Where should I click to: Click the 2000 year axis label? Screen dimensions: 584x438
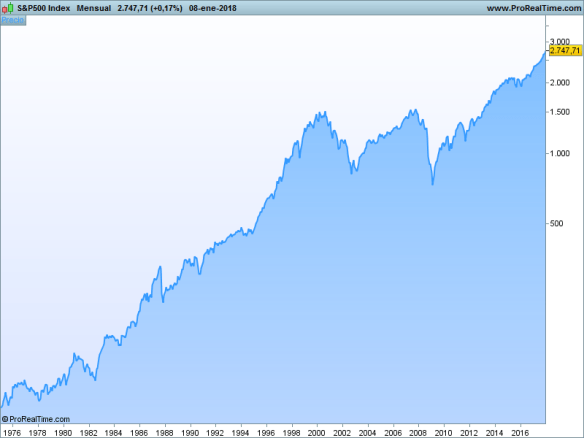pyautogui.click(x=317, y=433)
